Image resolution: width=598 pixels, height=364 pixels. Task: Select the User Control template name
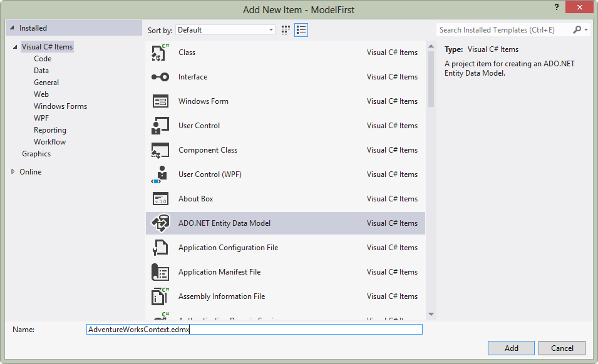(x=199, y=126)
